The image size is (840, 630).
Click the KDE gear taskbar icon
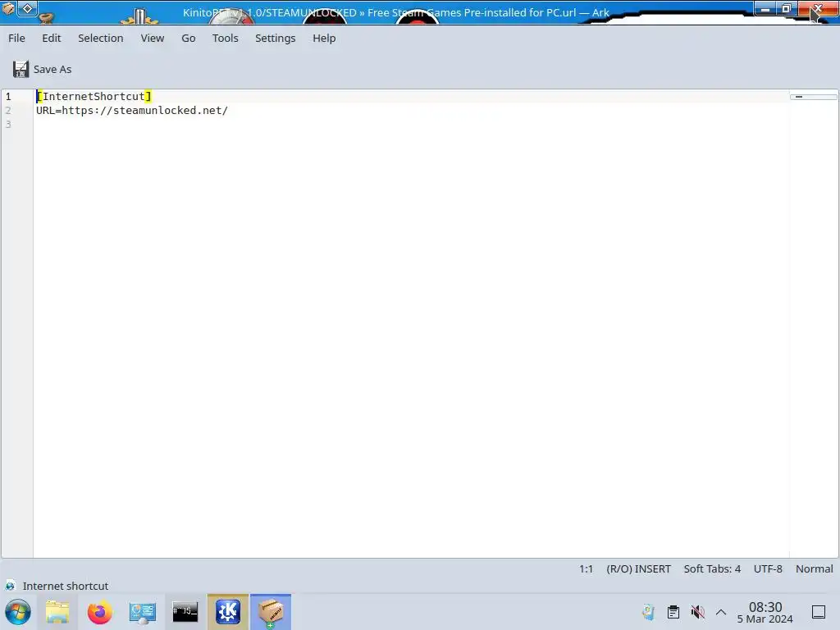(x=228, y=612)
